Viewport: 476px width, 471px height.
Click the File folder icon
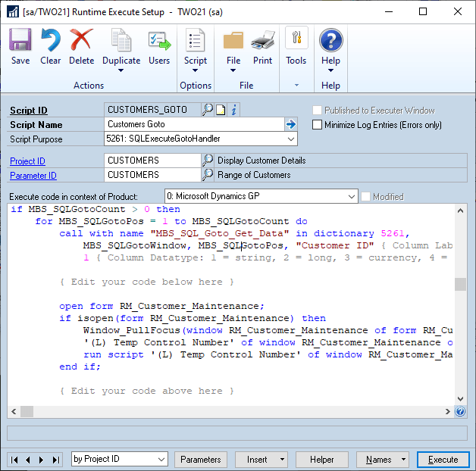coord(233,40)
